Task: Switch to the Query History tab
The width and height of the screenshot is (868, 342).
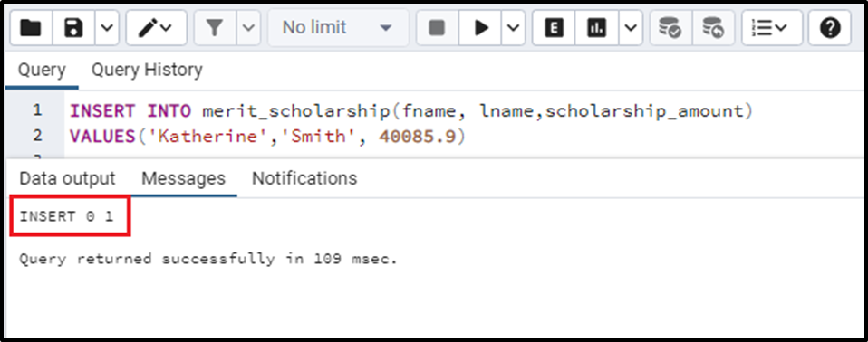Action: pyautogui.click(x=147, y=71)
